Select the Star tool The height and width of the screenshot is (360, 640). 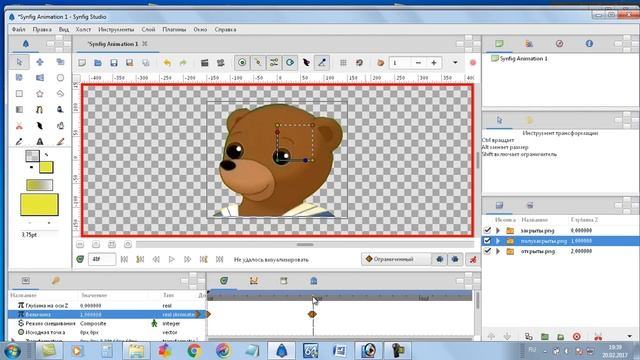click(x=40, y=93)
